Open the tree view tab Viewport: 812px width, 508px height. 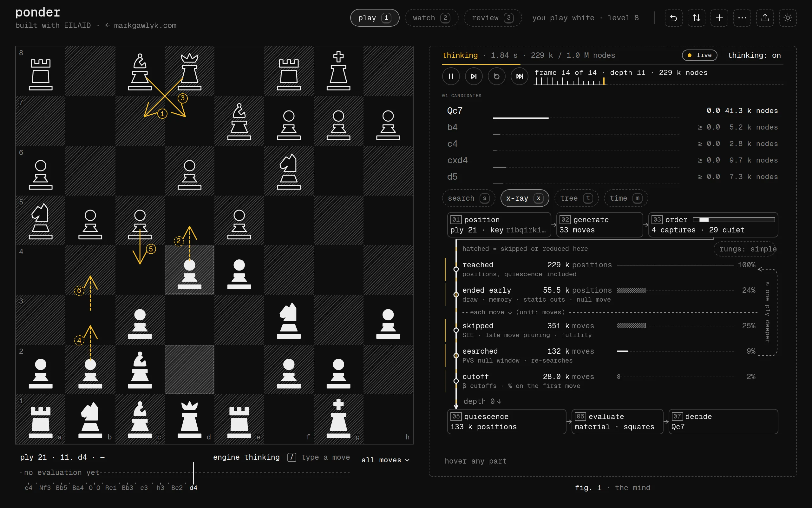pyautogui.click(x=576, y=198)
